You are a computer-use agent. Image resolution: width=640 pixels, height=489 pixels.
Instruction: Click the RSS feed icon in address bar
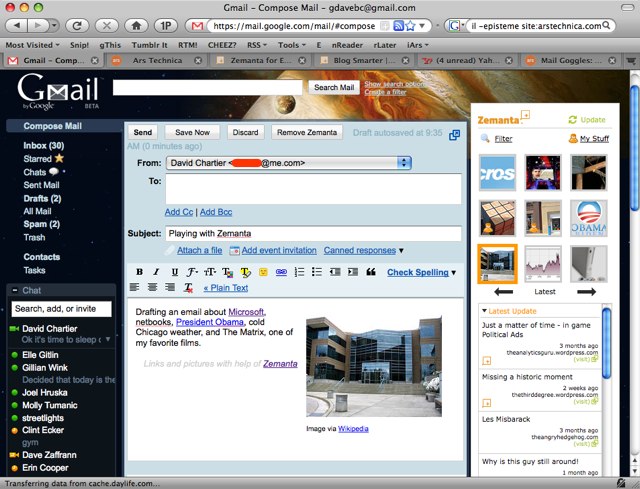pos(398,26)
